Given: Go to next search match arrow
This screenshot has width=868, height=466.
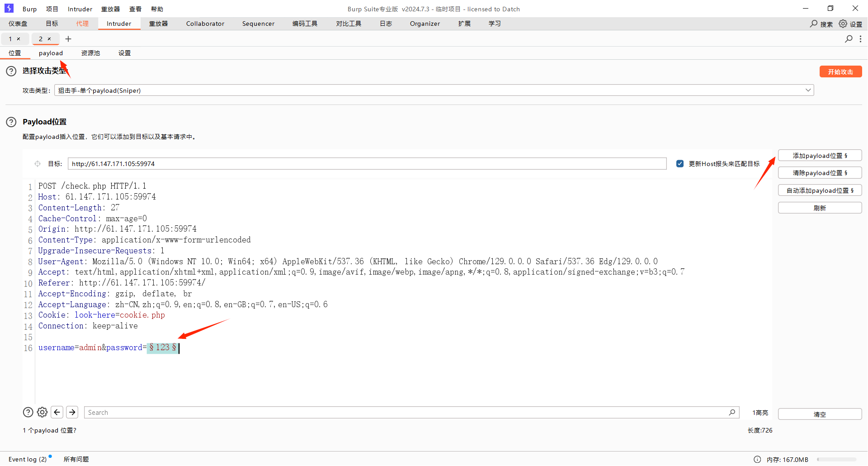Looking at the screenshot, I should click(x=72, y=412).
